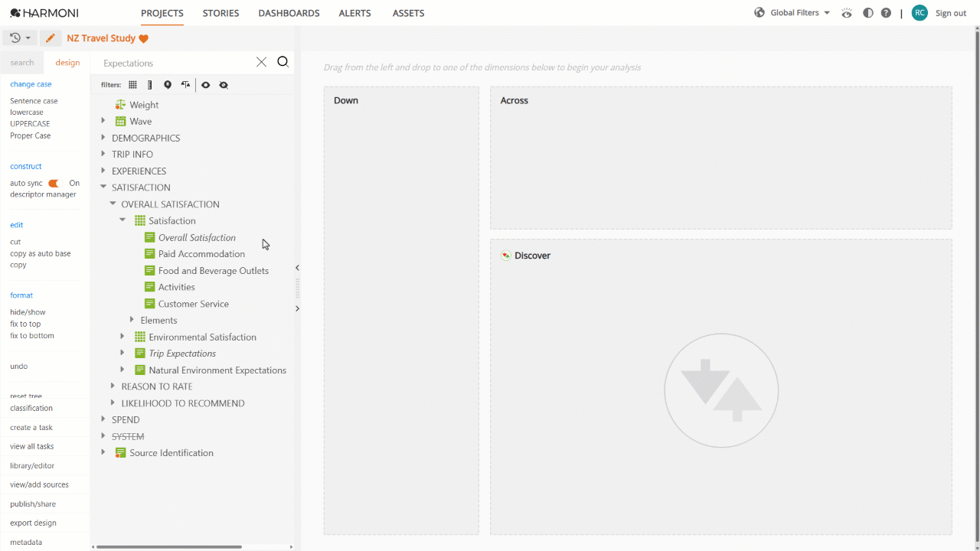Screen dimensions: 980x551
Task: Click the pencil edit icon
Action: click(51, 38)
